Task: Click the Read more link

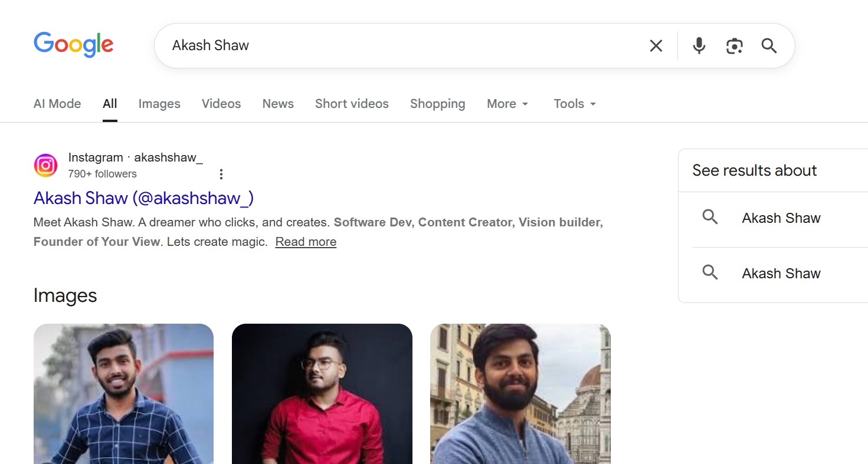Action: [306, 242]
